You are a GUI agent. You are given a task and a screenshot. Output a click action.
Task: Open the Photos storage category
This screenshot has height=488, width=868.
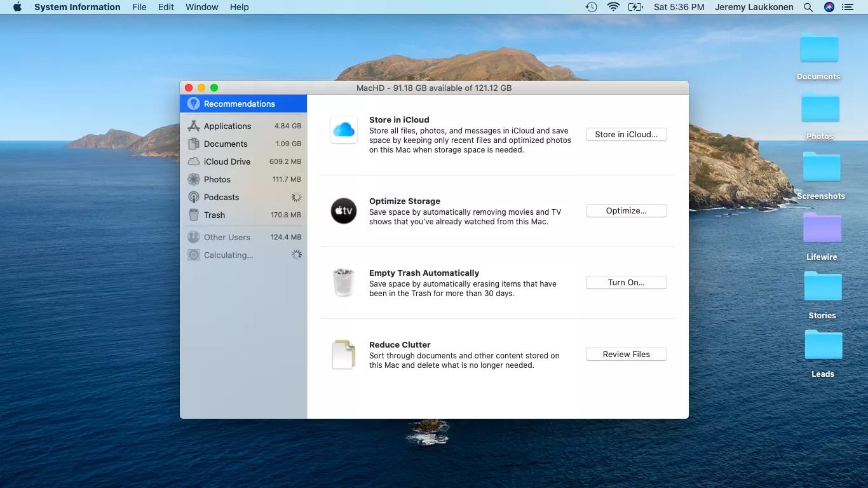point(217,179)
